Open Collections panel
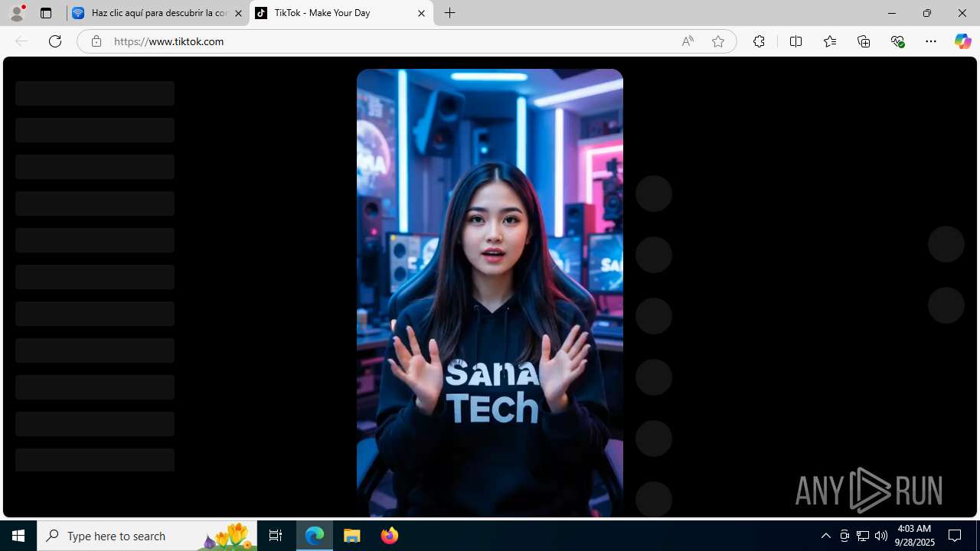Screen dimensions: 980x551 864,41
